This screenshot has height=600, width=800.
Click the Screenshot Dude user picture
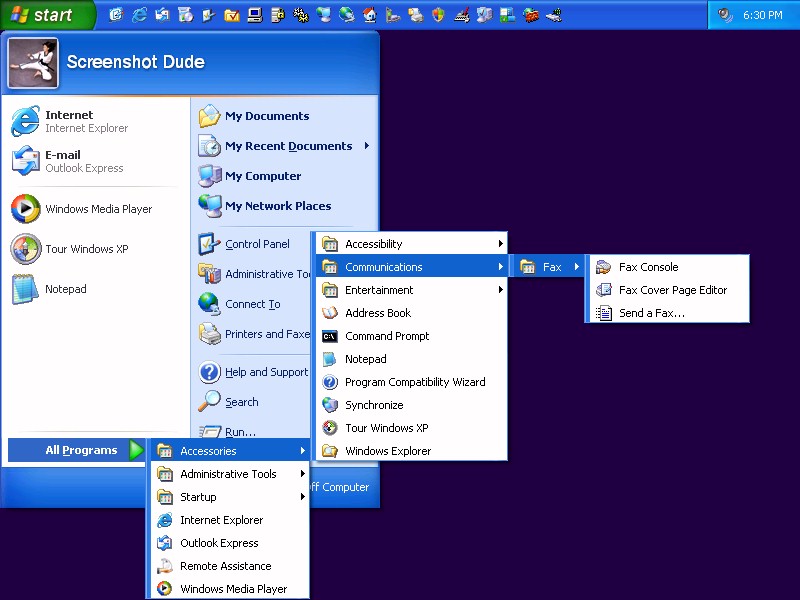(33, 63)
